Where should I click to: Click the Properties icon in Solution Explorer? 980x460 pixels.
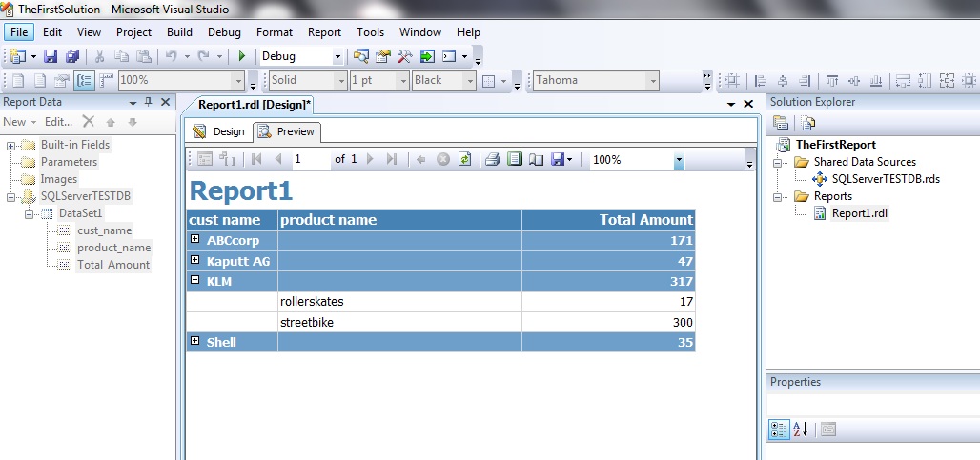pyautogui.click(x=780, y=123)
